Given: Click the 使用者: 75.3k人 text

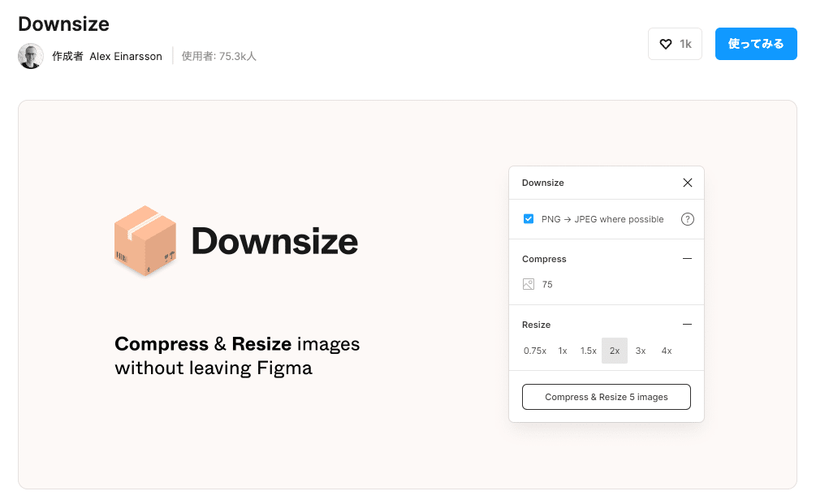Looking at the screenshot, I should (x=218, y=56).
